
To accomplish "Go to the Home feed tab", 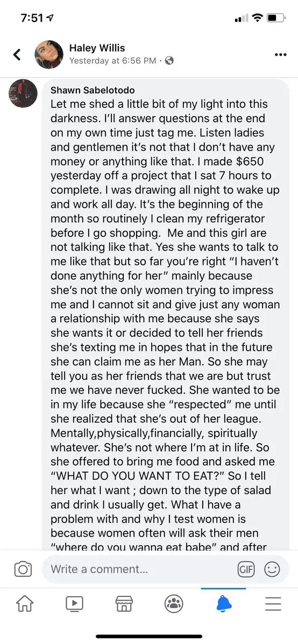I will (24, 604).
